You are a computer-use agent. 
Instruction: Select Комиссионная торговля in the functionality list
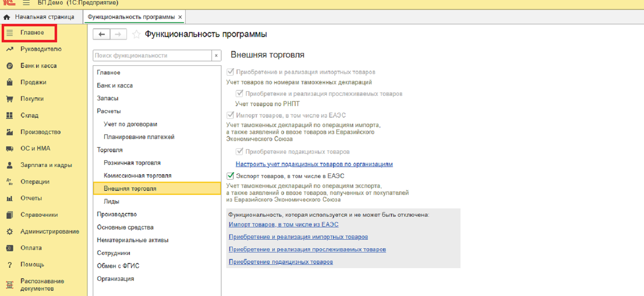click(x=157, y=176)
